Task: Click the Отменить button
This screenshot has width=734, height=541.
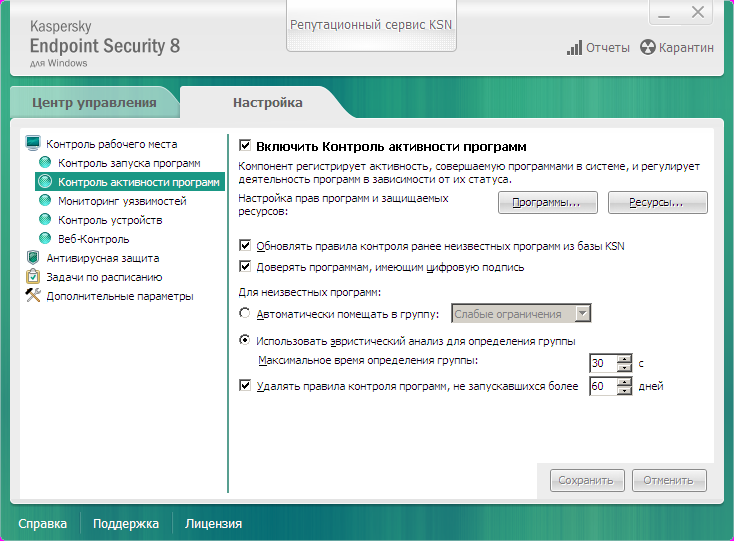Action: coord(669,481)
